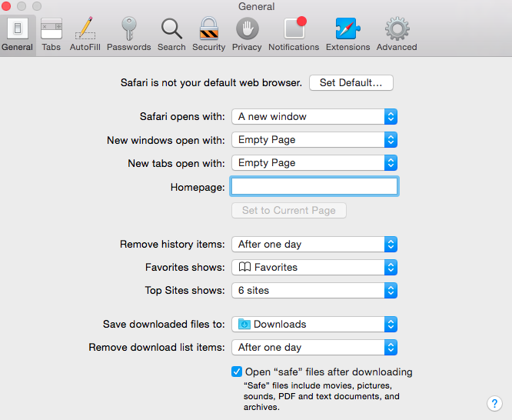Click the Set Default… button

click(x=351, y=83)
